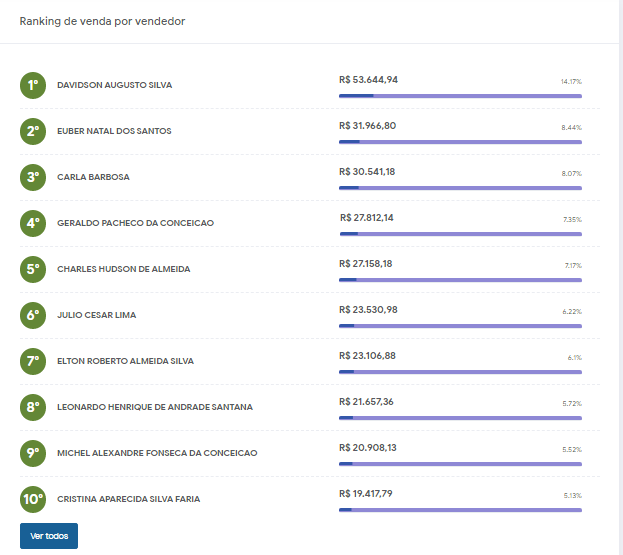This screenshot has height=555, width=623.
Task: Select seller Carla Barbosa
Action: coord(93,177)
